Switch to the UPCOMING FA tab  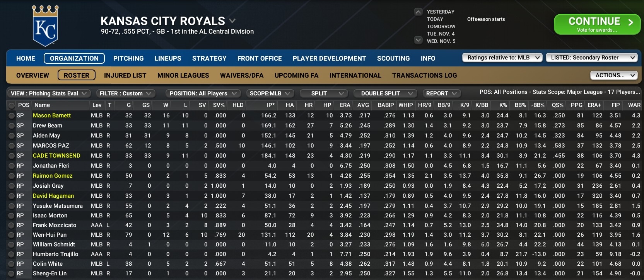click(x=296, y=75)
